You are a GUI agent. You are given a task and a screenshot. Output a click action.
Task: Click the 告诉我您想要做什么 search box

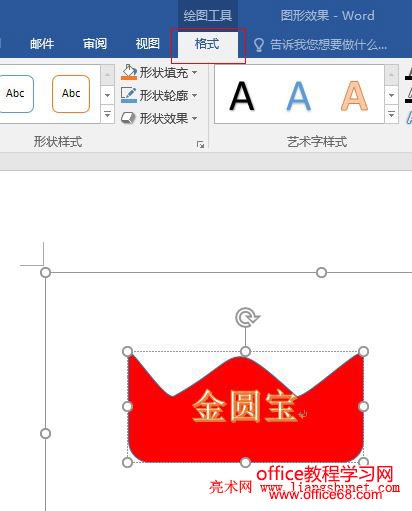pos(328,44)
